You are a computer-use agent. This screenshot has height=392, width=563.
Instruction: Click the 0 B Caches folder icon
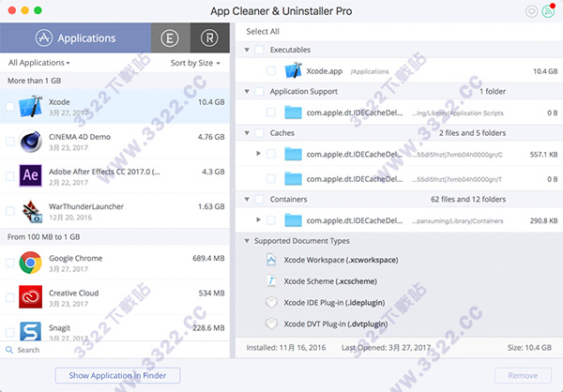(293, 178)
